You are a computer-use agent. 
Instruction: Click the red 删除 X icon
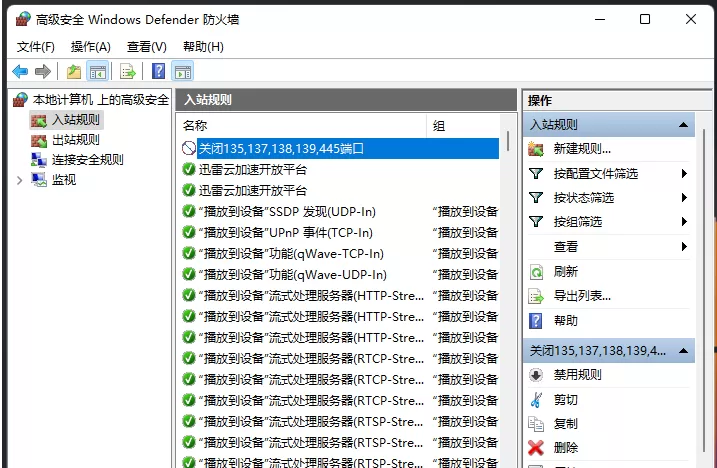point(536,448)
